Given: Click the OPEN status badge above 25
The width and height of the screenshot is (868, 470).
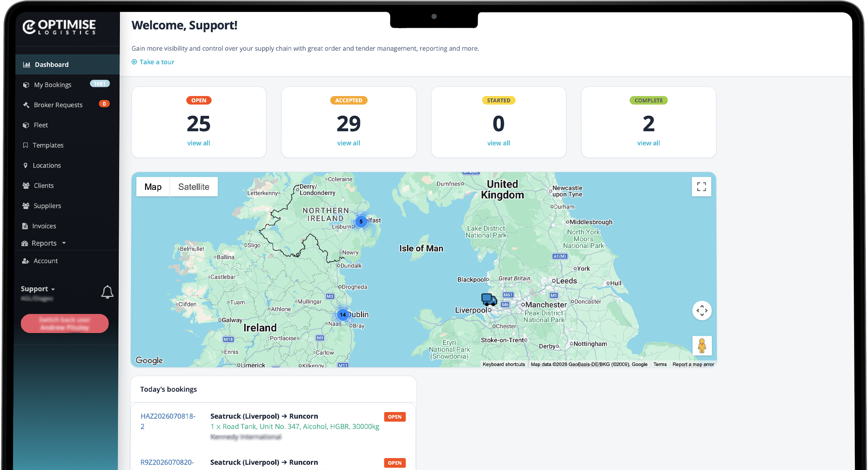Looking at the screenshot, I should pos(199,100).
